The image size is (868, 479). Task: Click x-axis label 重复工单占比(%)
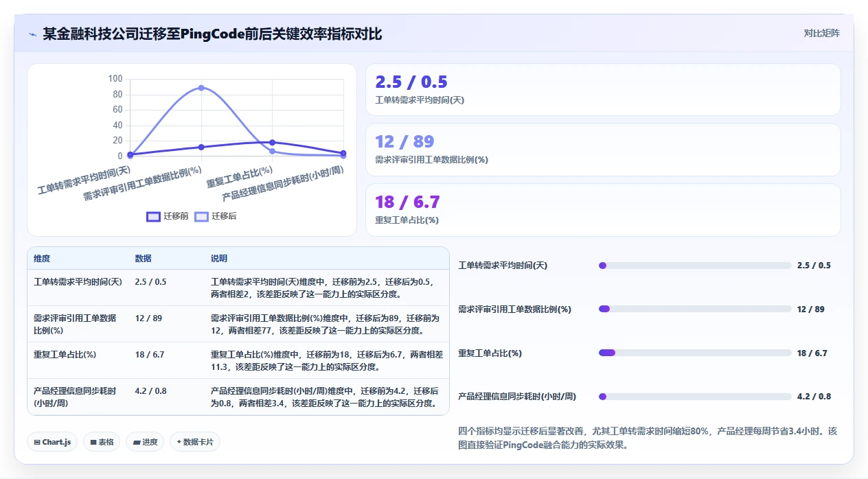[240, 176]
